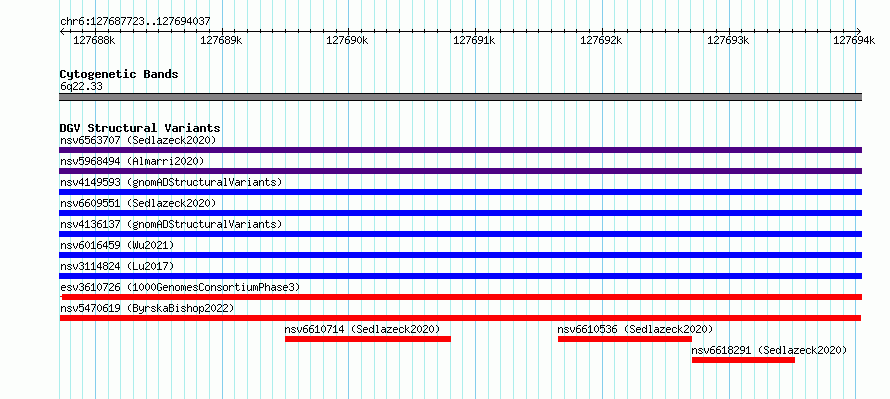Select the purple bar under nsv6563707
Screen dimensions: 890x399
pos(460,150)
